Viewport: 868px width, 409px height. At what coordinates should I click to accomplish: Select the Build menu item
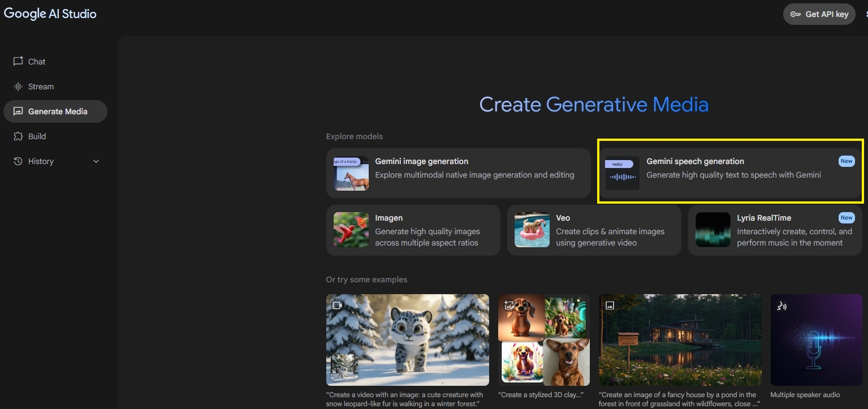(x=55, y=136)
